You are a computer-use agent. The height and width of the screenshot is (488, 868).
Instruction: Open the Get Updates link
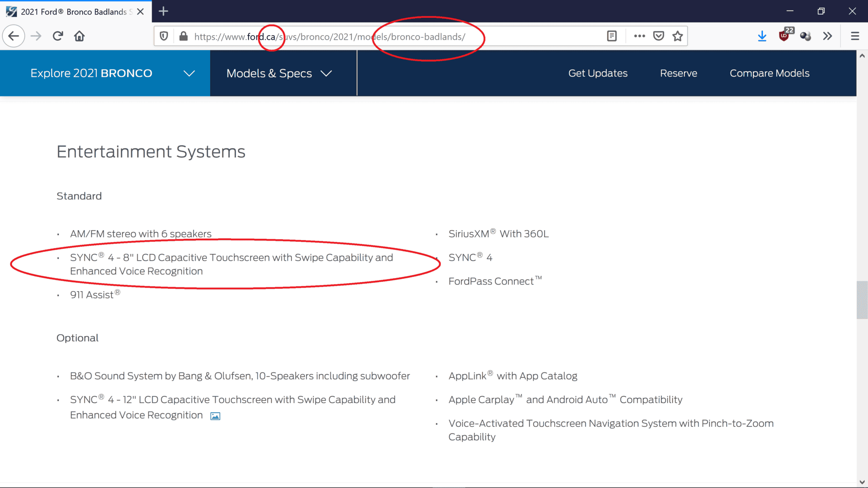pyautogui.click(x=598, y=73)
